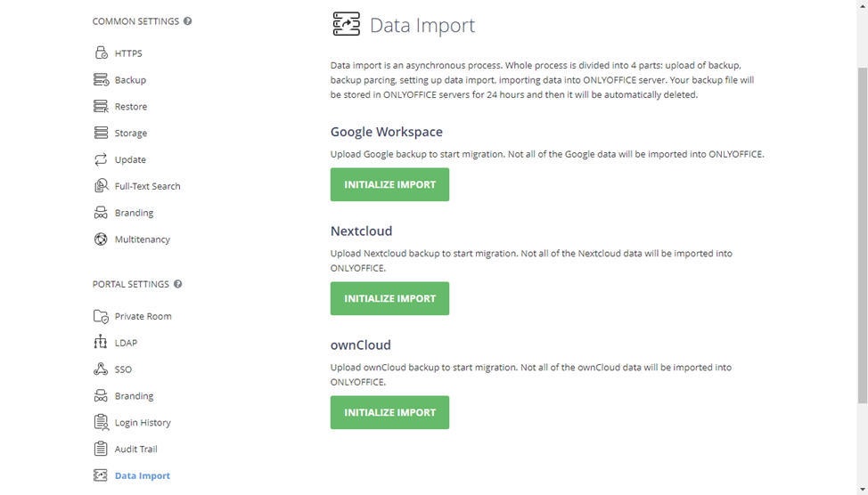Select the Data Import menu item
This screenshot has height=495, width=868.
coord(143,475)
